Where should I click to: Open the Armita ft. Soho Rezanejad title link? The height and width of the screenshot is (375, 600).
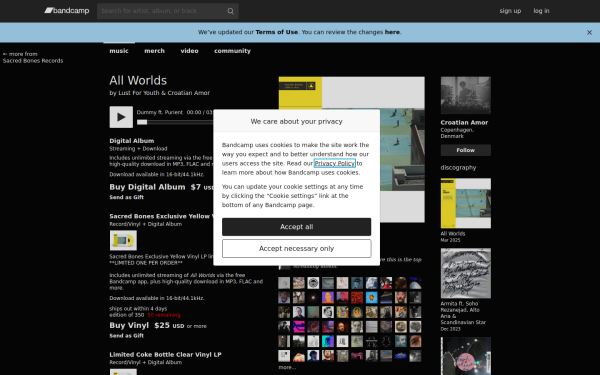(463, 313)
